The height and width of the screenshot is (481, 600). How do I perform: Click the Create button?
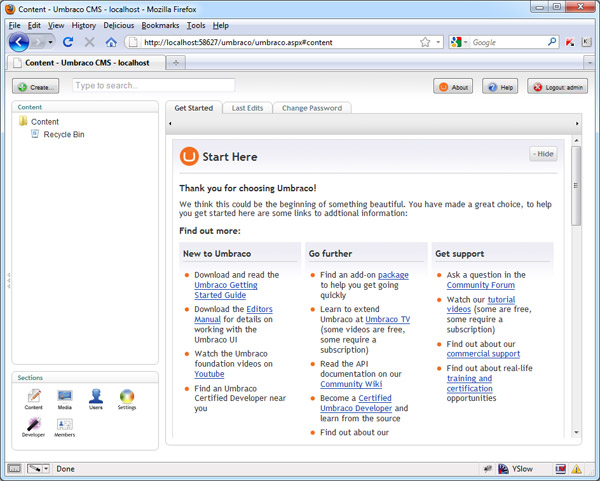pyautogui.click(x=36, y=87)
